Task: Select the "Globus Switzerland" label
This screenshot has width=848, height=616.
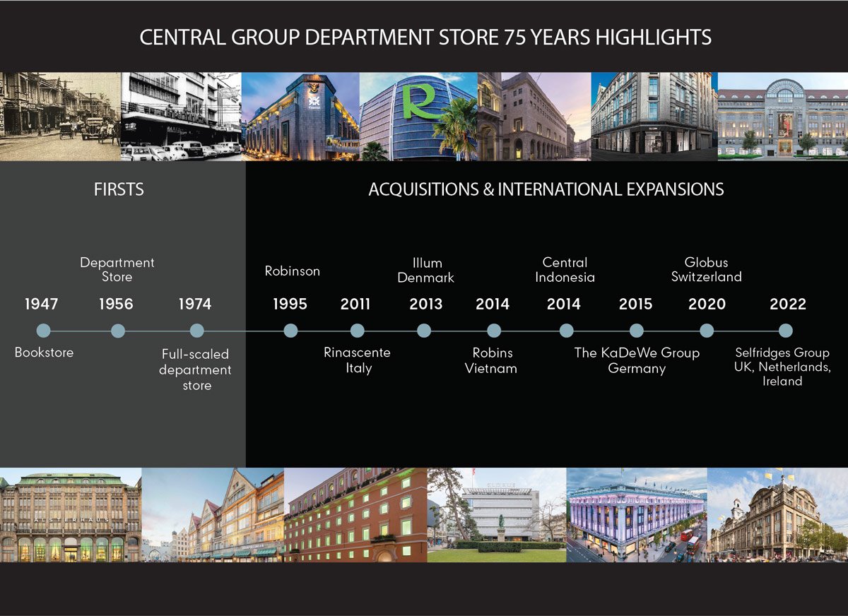Action: point(707,270)
